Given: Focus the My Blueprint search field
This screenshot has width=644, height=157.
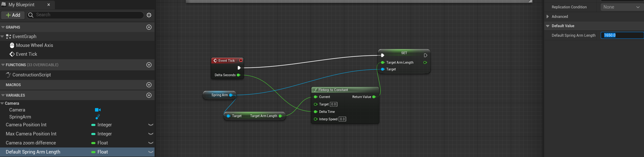Looking at the screenshot, I should pyautogui.click(x=85, y=15).
